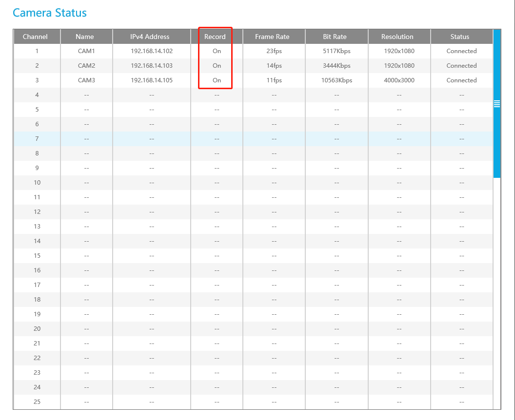The width and height of the screenshot is (515, 420).
Task: Select the highlighted channel 7 row
Action: [x=253, y=139]
